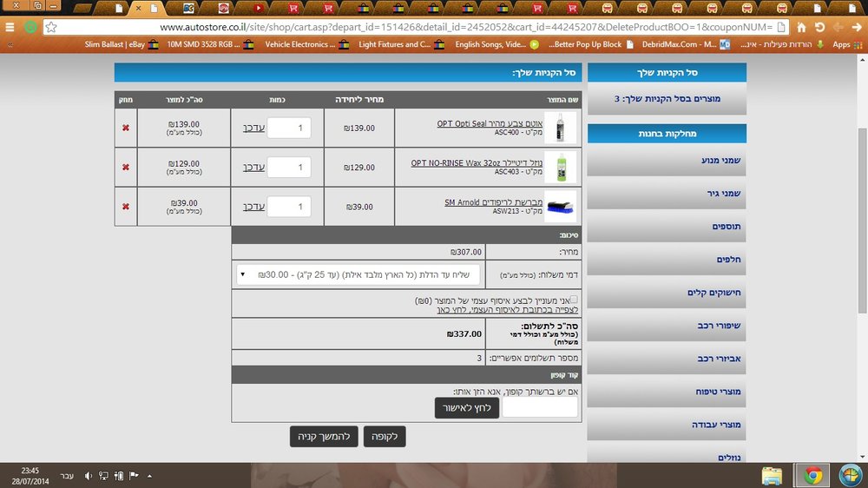Open the self-pickup address link (לחץ כאן)
Viewport: 868px width, 488px height.
tap(507, 309)
